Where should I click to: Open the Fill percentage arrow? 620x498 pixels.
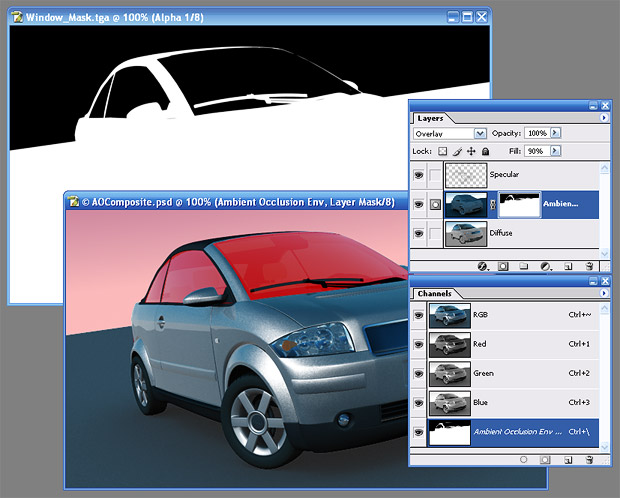coord(556,151)
